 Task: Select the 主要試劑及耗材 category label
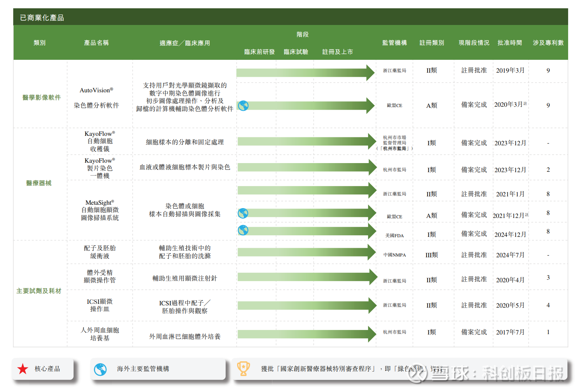coord(39,291)
